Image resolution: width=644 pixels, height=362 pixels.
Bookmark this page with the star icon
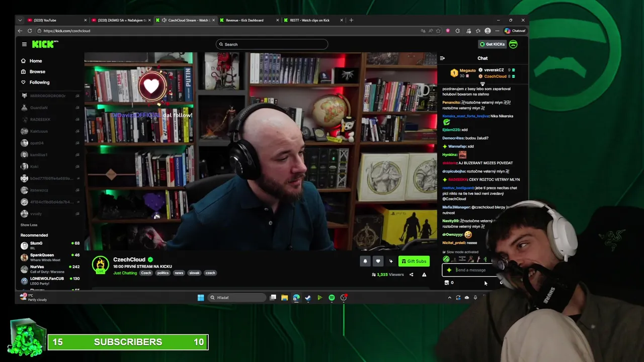pyautogui.click(x=439, y=31)
